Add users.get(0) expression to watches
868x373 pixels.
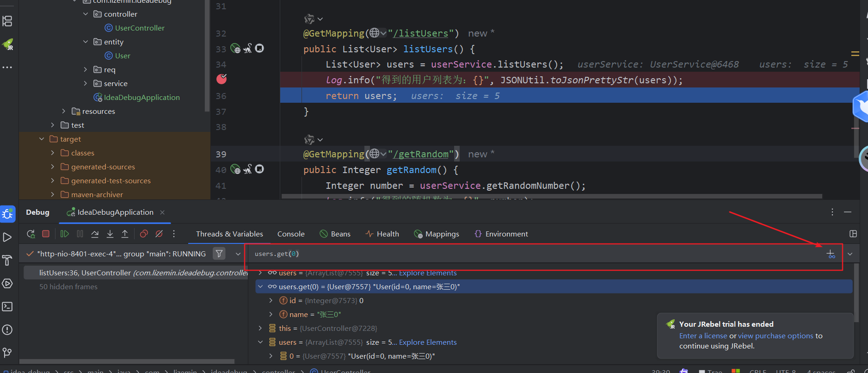coord(831,254)
